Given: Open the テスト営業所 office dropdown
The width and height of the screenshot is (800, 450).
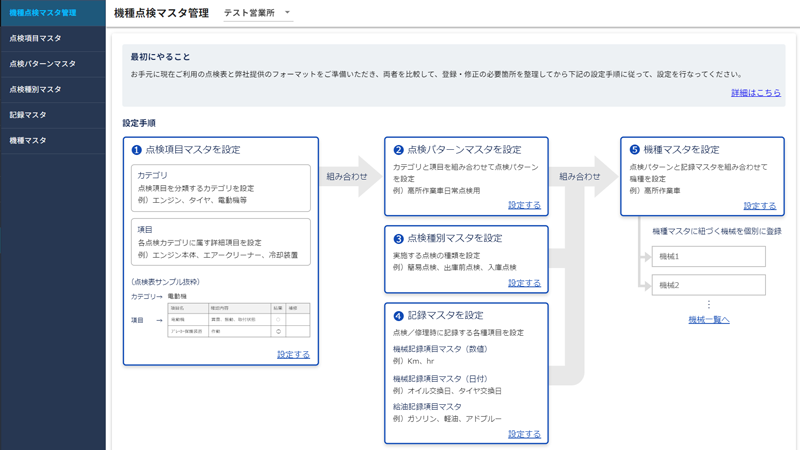Looking at the screenshot, I should (x=257, y=13).
